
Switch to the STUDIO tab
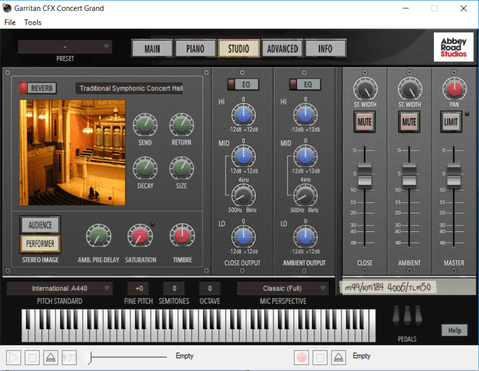[239, 49]
